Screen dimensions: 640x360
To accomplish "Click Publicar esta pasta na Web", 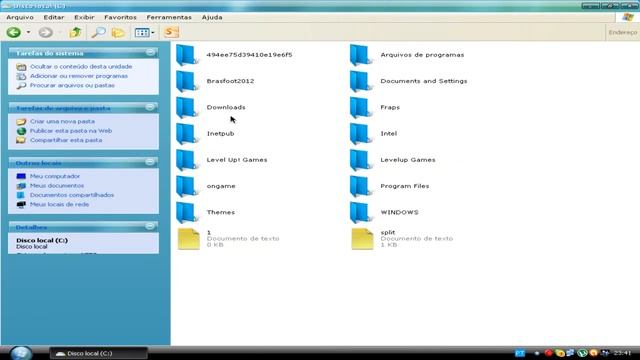I will [71, 131].
